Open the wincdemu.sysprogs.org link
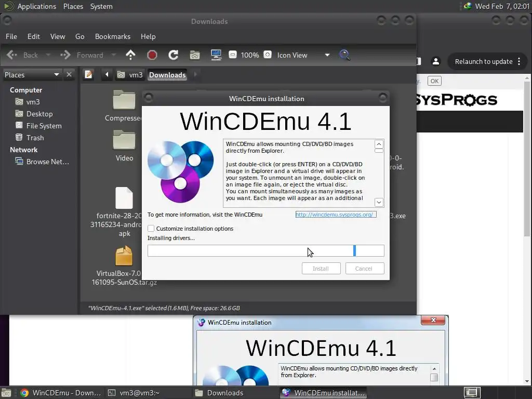Image resolution: width=532 pixels, height=399 pixels. click(x=336, y=215)
